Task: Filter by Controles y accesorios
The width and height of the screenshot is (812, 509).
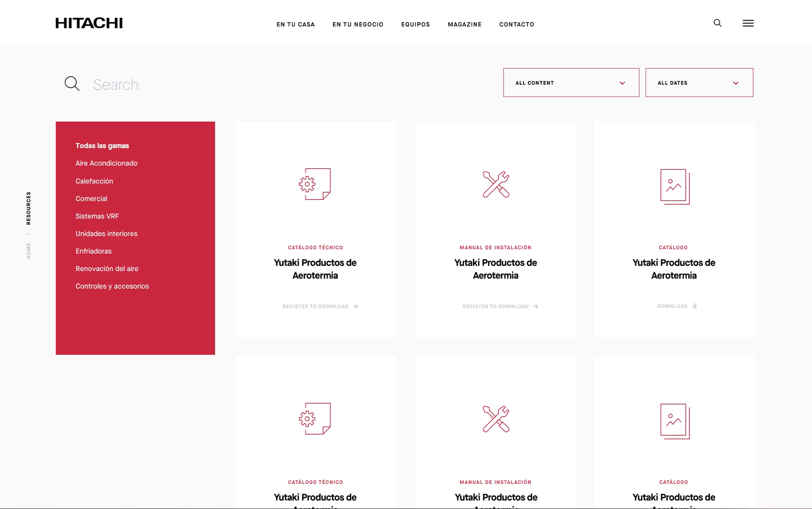Action: tap(112, 286)
